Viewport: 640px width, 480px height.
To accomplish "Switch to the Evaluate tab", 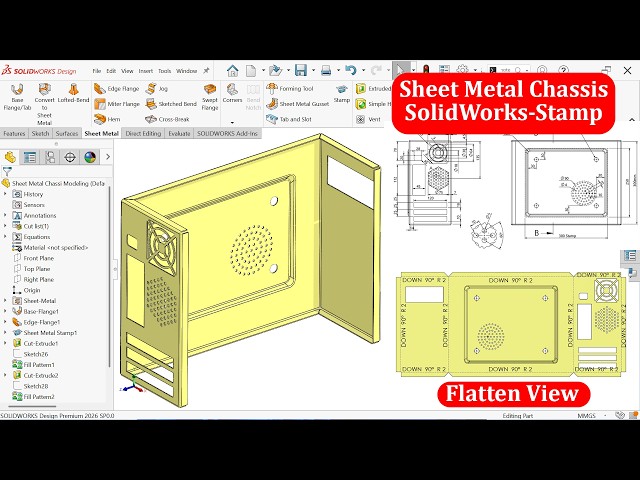I will tap(179, 133).
